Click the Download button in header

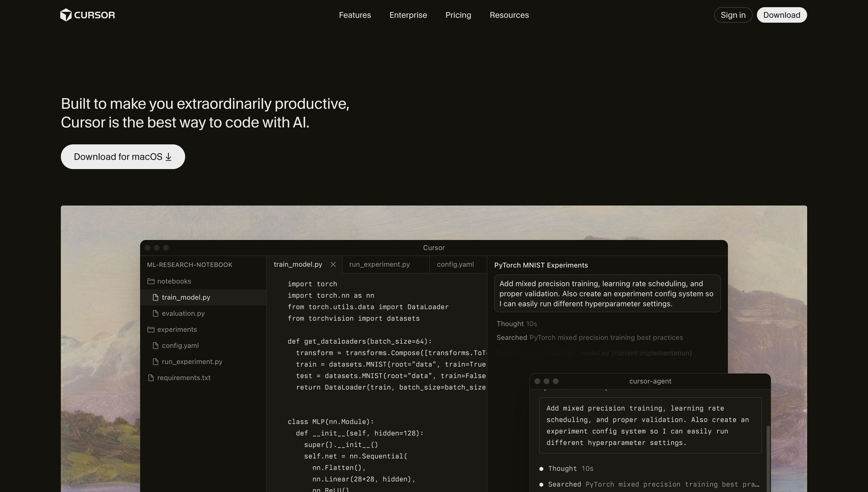782,15
